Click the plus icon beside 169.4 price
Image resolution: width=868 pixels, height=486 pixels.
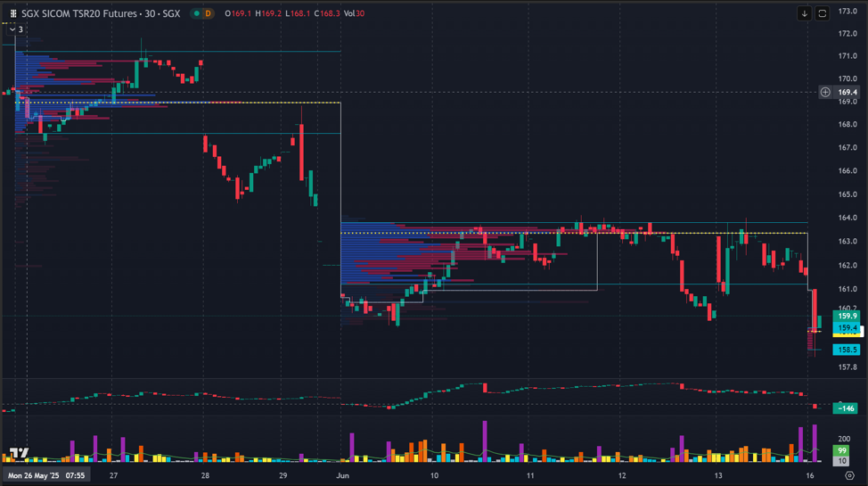(825, 92)
